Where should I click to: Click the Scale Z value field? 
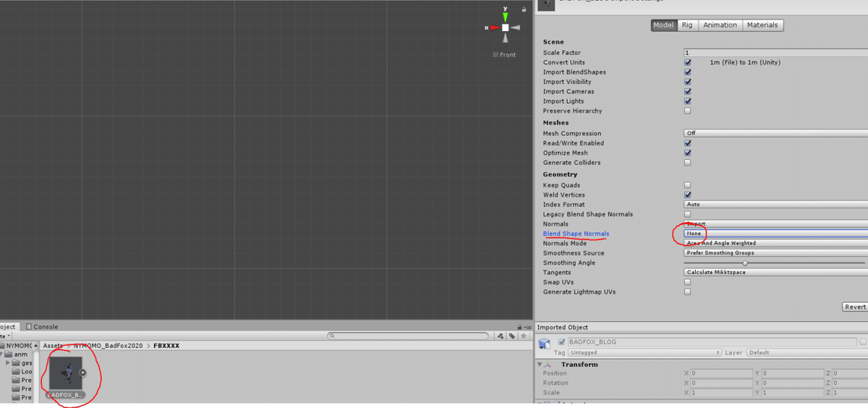pos(850,392)
